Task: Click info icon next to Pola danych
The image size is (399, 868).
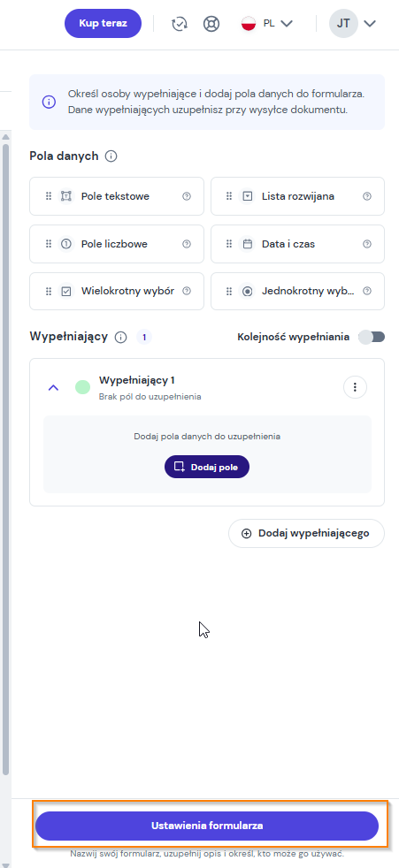Action: [111, 156]
